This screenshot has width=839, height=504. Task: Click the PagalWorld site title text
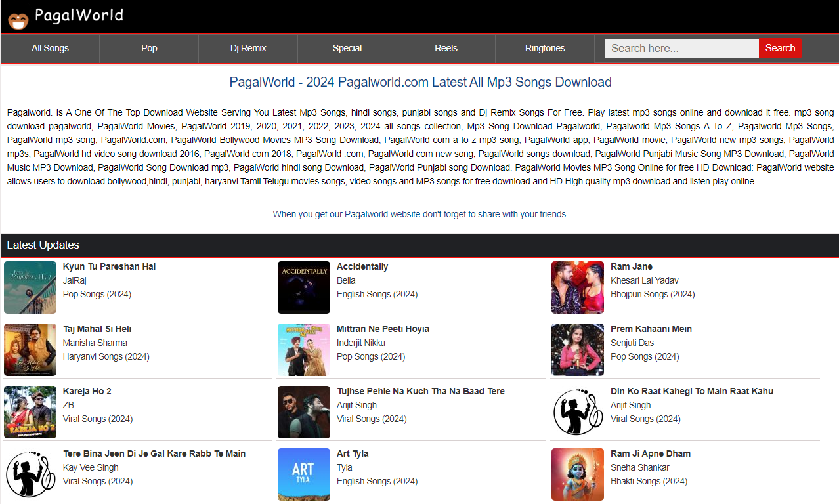click(x=79, y=15)
